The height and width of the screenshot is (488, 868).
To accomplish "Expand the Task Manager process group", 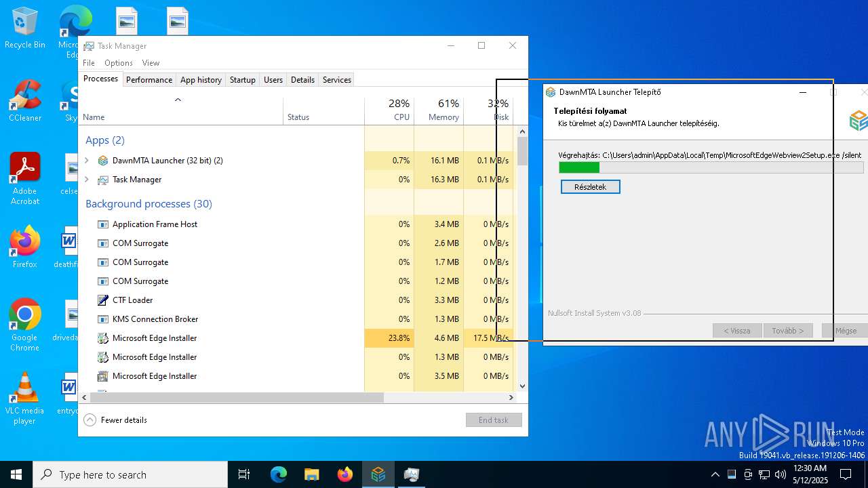I will (87, 180).
